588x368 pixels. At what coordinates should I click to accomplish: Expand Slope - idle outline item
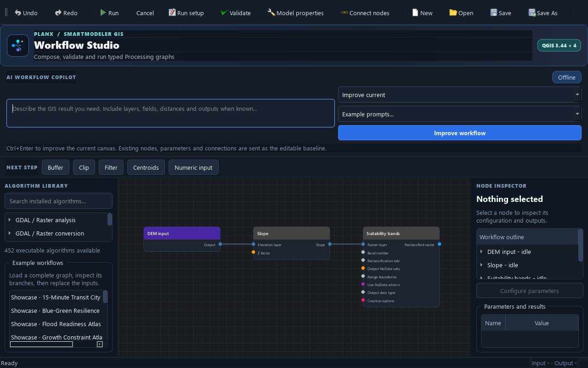tap(481, 265)
